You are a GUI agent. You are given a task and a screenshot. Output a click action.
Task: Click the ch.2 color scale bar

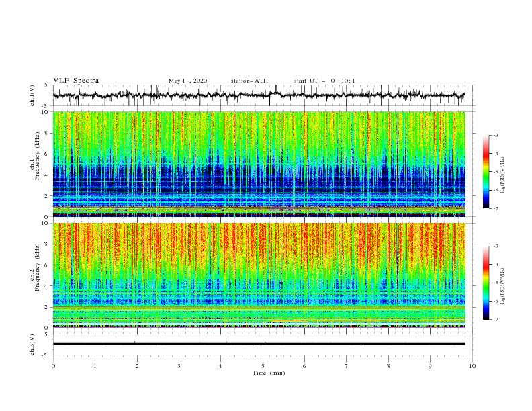[x=486, y=283]
